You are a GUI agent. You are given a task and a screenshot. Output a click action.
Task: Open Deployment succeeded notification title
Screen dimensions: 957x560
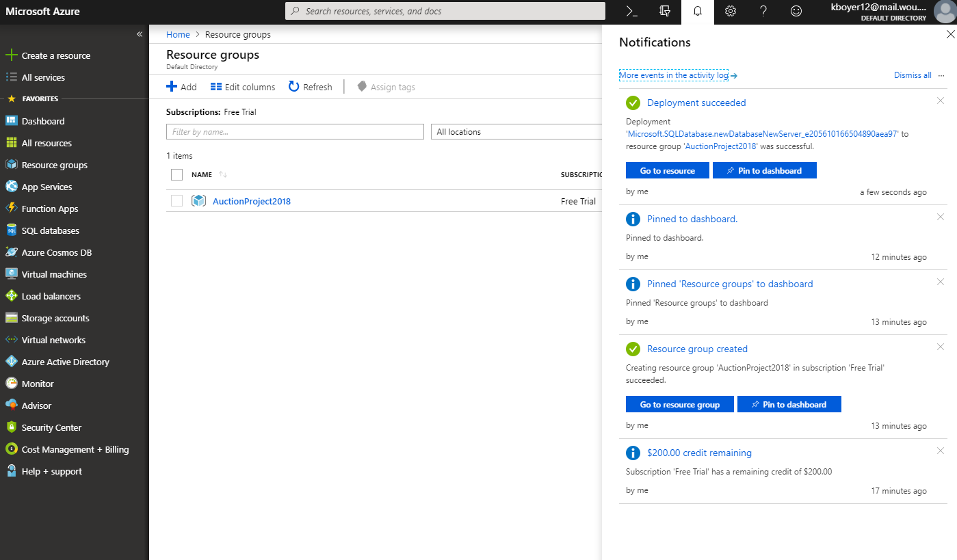(696, 103)
